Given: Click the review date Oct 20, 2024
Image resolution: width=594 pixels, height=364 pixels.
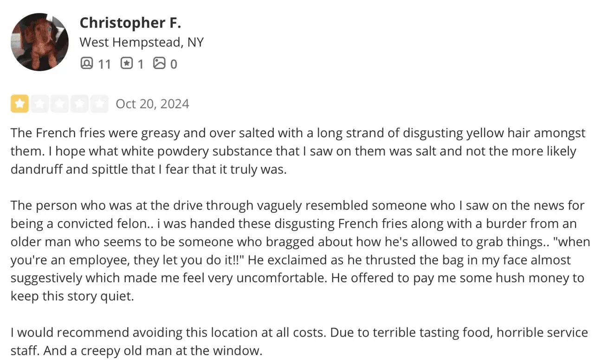Looking at the screenshot, I should click(x=152, y=103).
